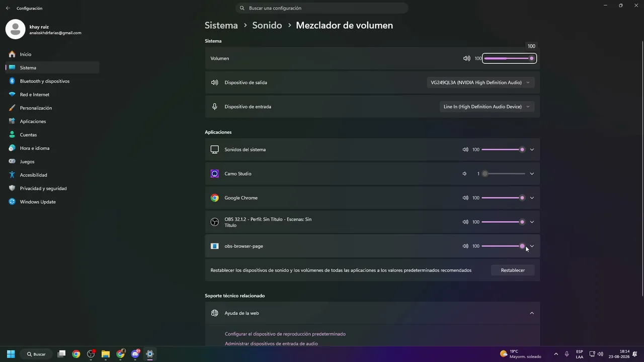Click the Sonidos del sistema volume slider
Screen dimensions: 644x362
tap(503, 149)
